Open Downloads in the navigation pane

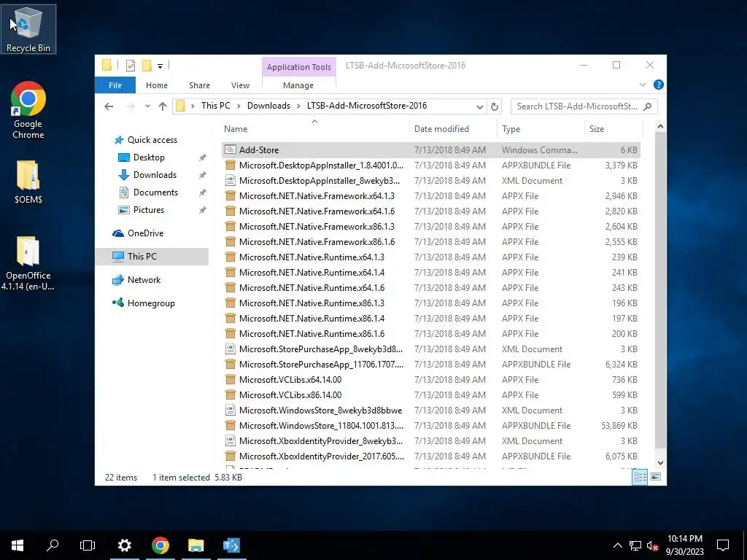tap(155, 175)
